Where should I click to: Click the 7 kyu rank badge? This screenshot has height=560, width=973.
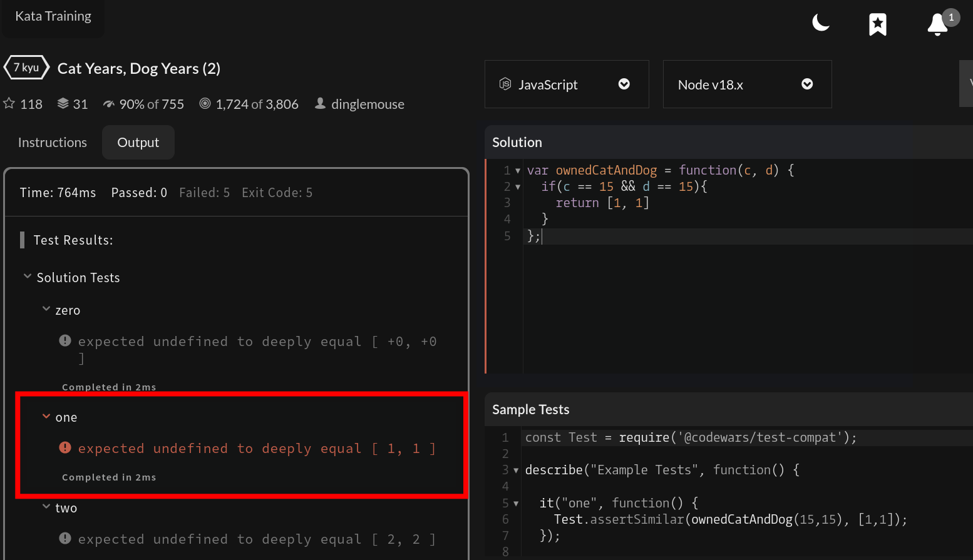coord(26,68)
